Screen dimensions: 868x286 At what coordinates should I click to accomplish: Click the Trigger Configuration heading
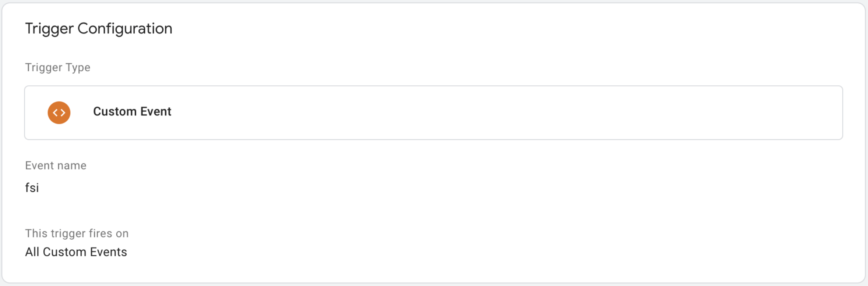pos(99,29)
